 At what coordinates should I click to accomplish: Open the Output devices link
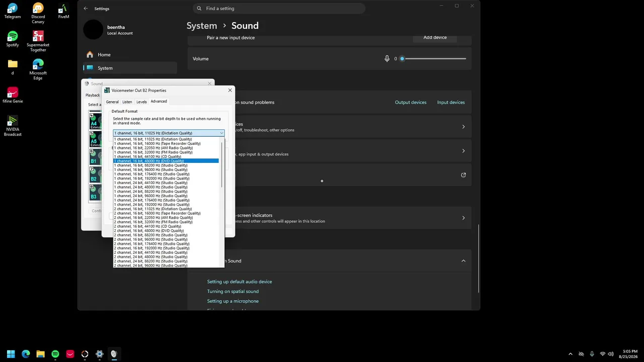tap(411, 103)
